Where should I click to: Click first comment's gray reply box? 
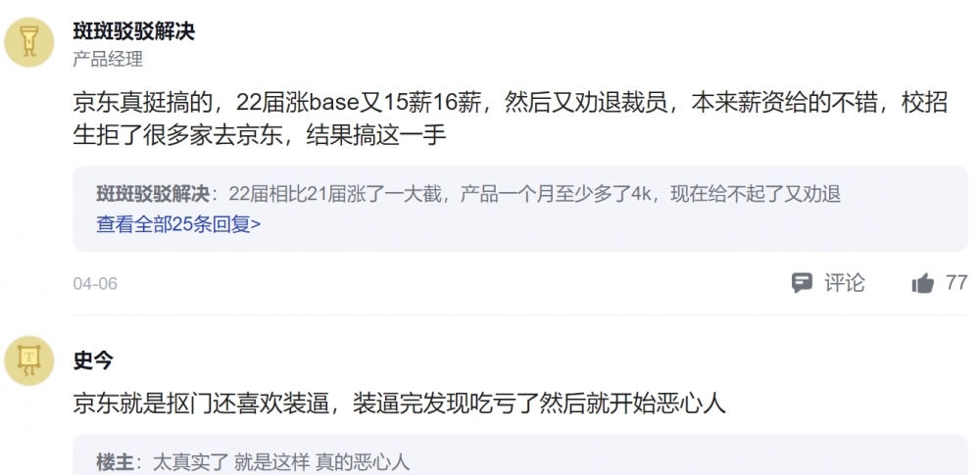(x=520, y=209)
